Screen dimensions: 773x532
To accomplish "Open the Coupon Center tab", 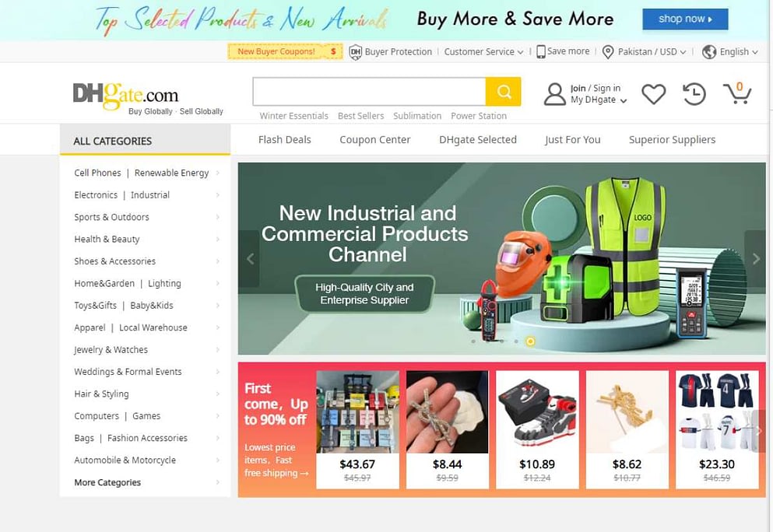I will pyautogui.click(x=374, y=140).
